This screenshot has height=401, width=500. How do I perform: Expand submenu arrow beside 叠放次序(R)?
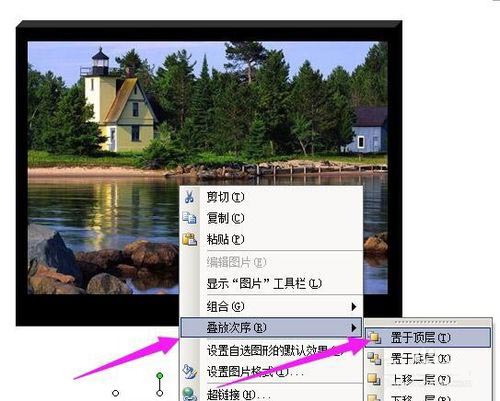click(x=354, y=328)
